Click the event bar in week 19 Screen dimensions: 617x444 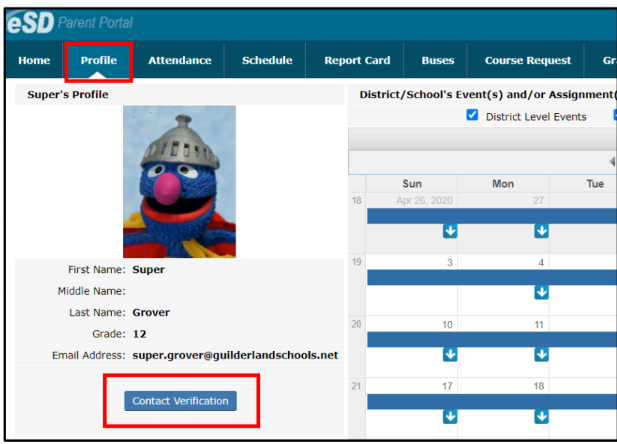tap(492, 278)
